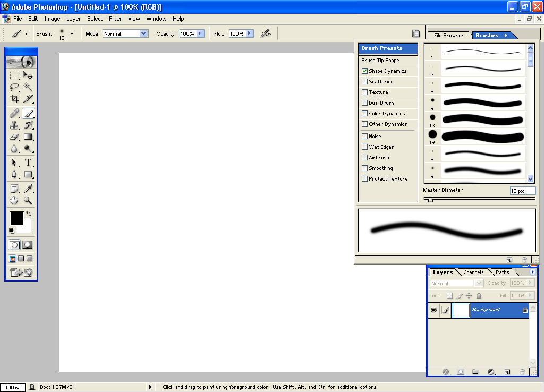The image size is (544, 392).
Task: Select the Eyedropper tool
Action: click(x=28, y=189)
